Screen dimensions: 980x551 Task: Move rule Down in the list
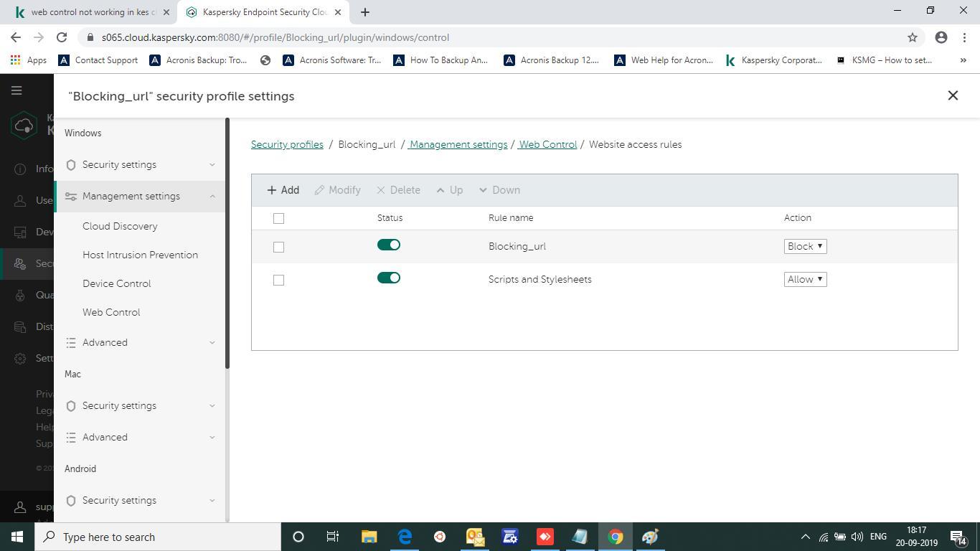click(499, 190)
